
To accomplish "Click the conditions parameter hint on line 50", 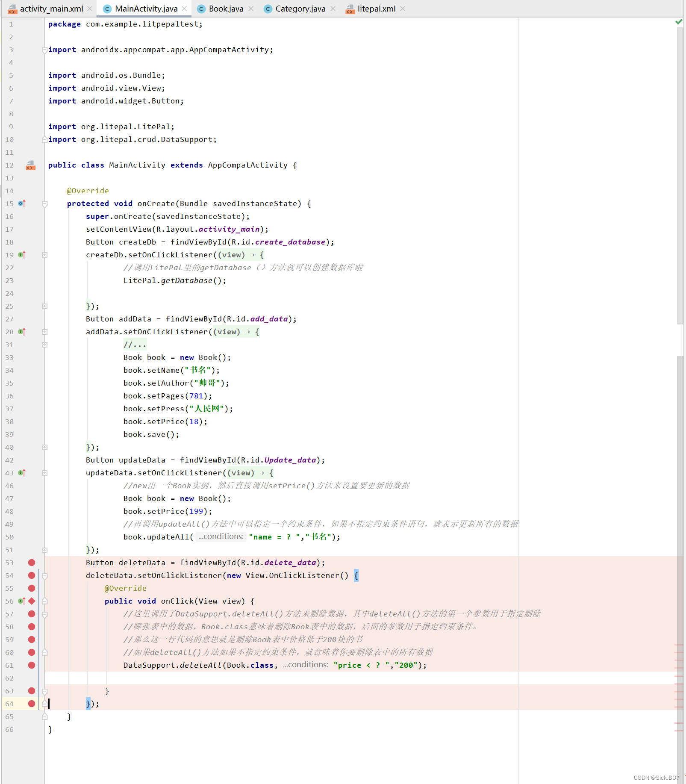I will (x=221, y=536).
